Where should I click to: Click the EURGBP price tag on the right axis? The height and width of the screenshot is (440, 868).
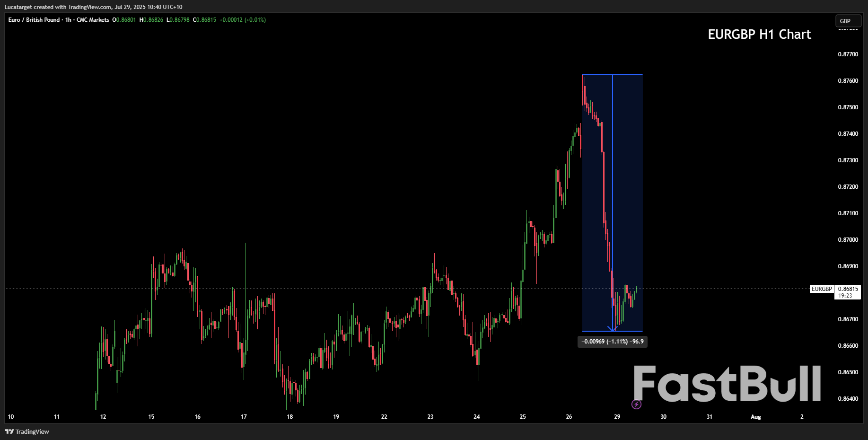click(x=821, y=289)
